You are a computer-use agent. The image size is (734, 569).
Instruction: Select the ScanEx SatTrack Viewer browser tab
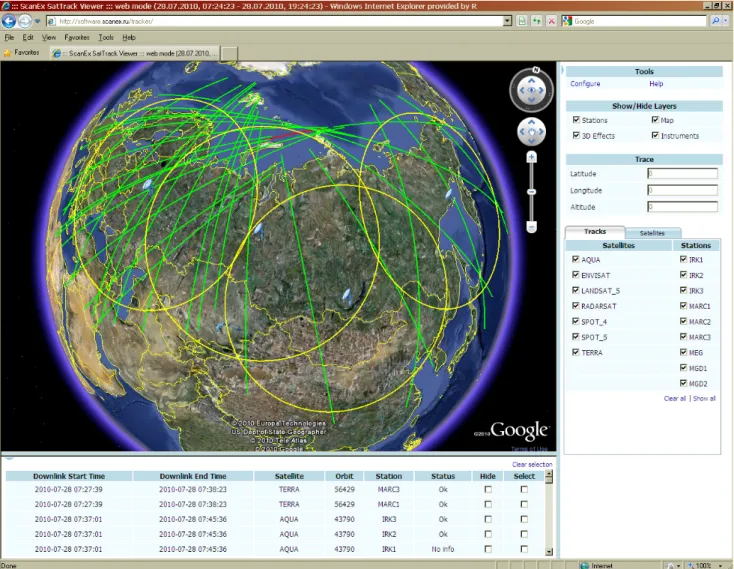click(x=134, y=53)
